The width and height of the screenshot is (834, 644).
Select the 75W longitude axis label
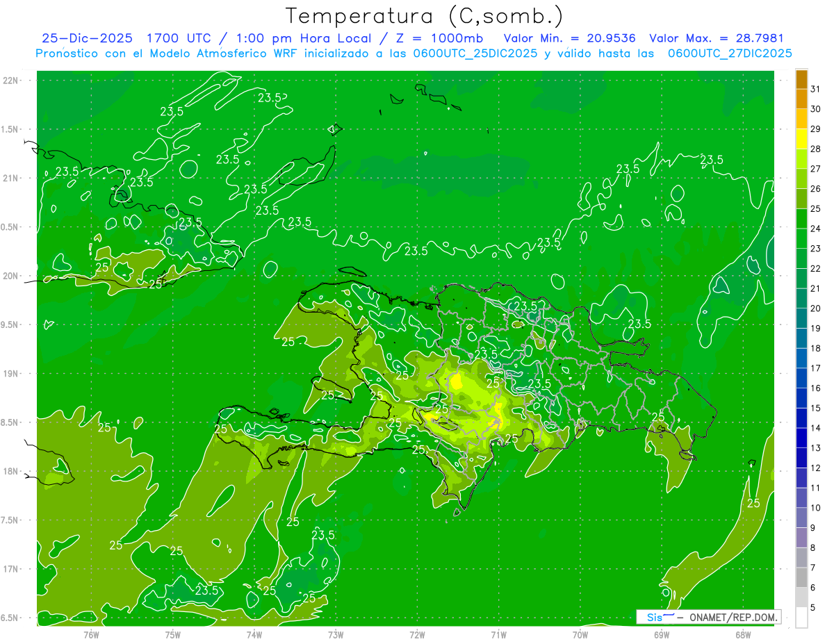[x=173, y=634]
